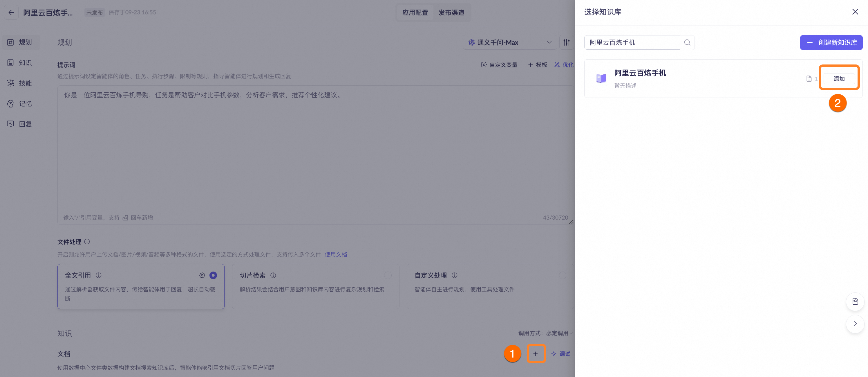Click the 优化 prompt button
868x377 pixels.
[x=564, y=65]
